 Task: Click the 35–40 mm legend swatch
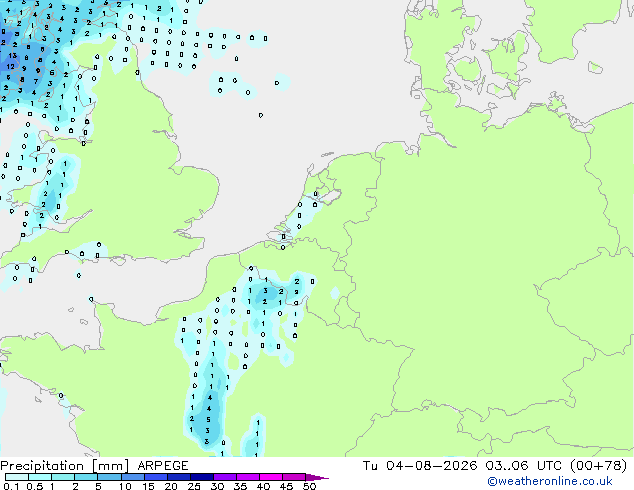pos(247,477)
